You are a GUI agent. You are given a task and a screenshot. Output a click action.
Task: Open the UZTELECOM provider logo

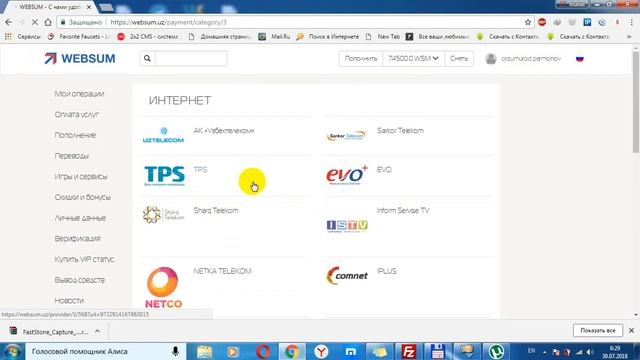pyautogui.click(x=163, y=135)
